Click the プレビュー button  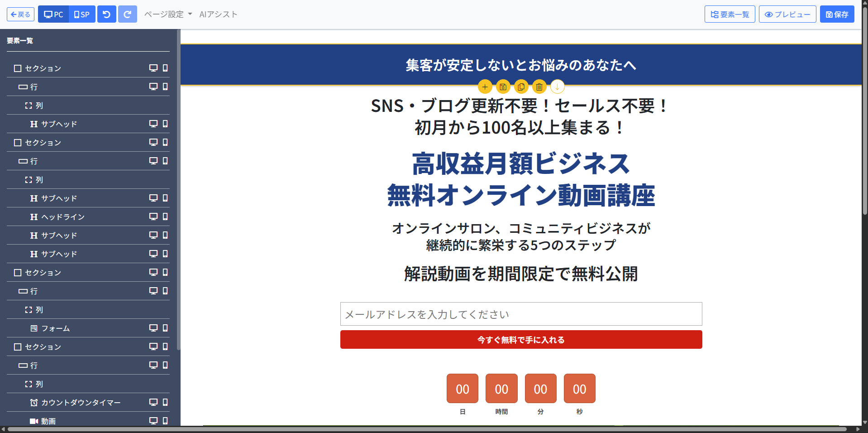[x=787, y=14]
